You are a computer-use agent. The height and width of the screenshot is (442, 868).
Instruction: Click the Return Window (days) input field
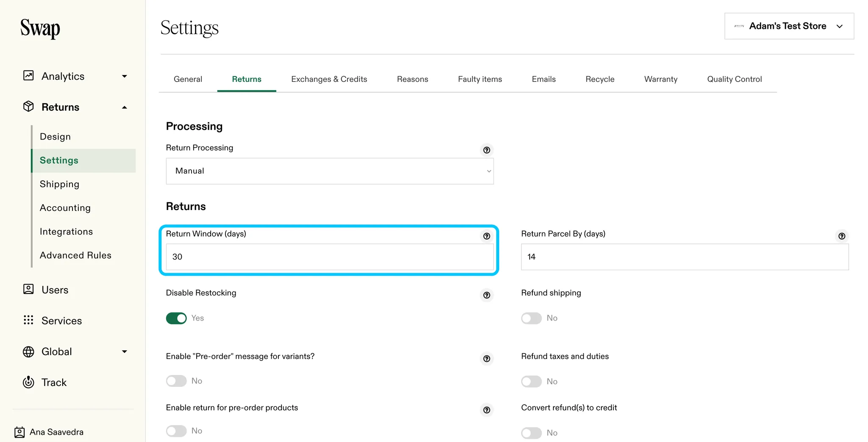click(330, 257)
